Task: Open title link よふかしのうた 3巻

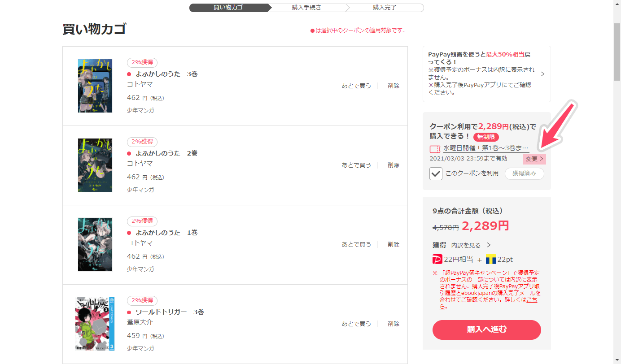Action: pos(166,74)
